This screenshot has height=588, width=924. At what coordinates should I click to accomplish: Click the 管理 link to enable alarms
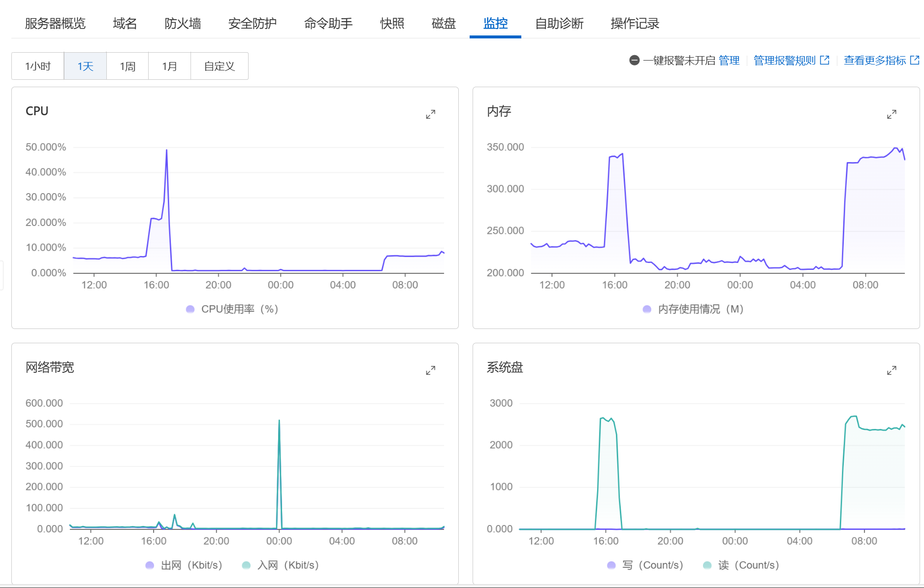click(x=729, y=60)
